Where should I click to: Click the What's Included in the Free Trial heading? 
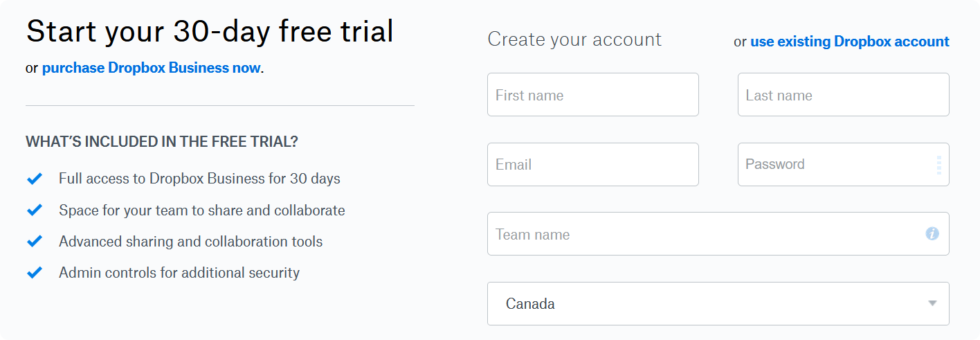pos(162,142)
